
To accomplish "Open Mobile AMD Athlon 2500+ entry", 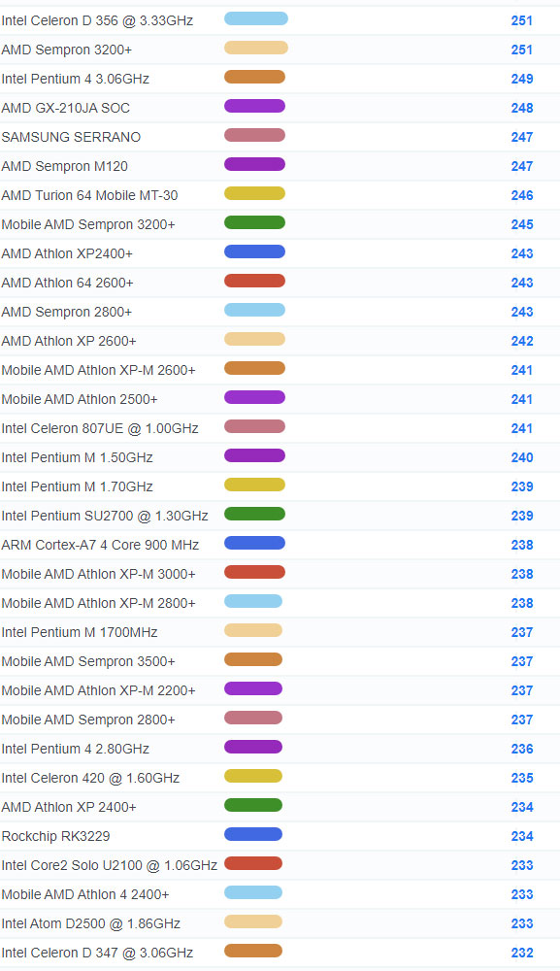I will (80, 399).
